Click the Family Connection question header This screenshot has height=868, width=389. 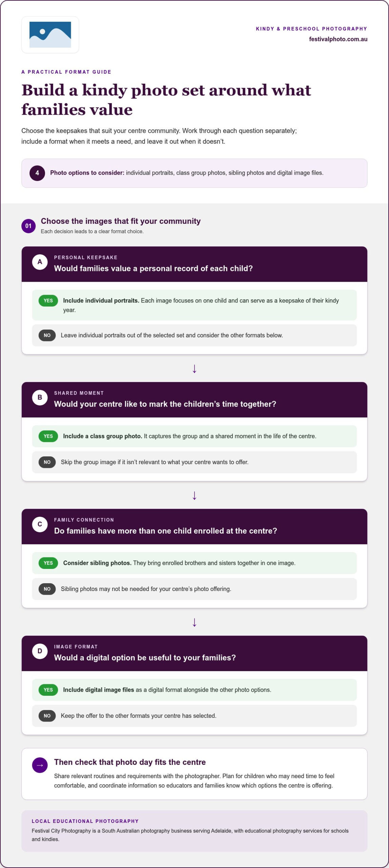point(194,527)
